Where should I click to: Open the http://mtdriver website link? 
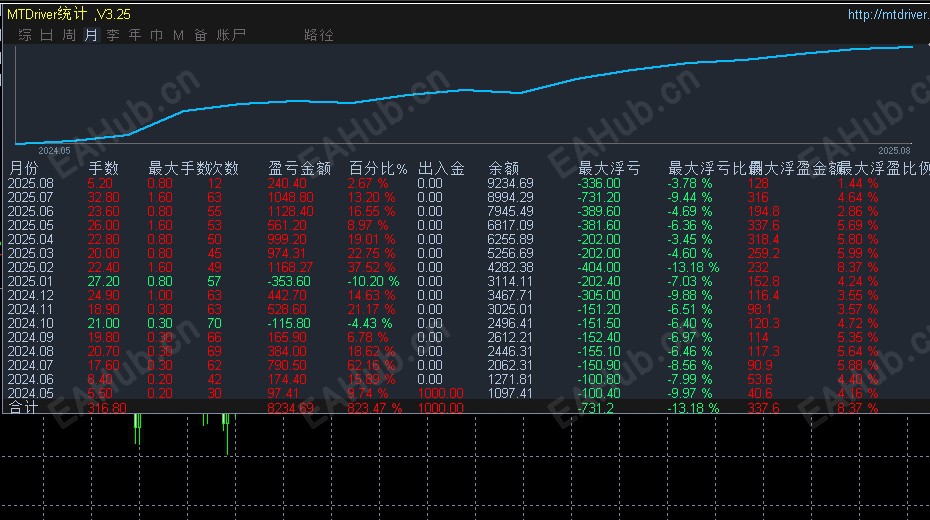pyautogui.click(x=888, y=14)
